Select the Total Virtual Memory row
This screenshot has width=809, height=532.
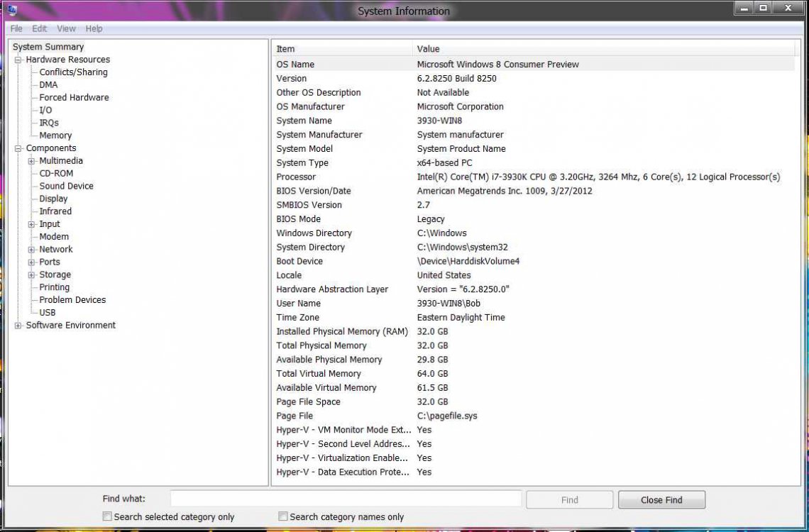534,374
